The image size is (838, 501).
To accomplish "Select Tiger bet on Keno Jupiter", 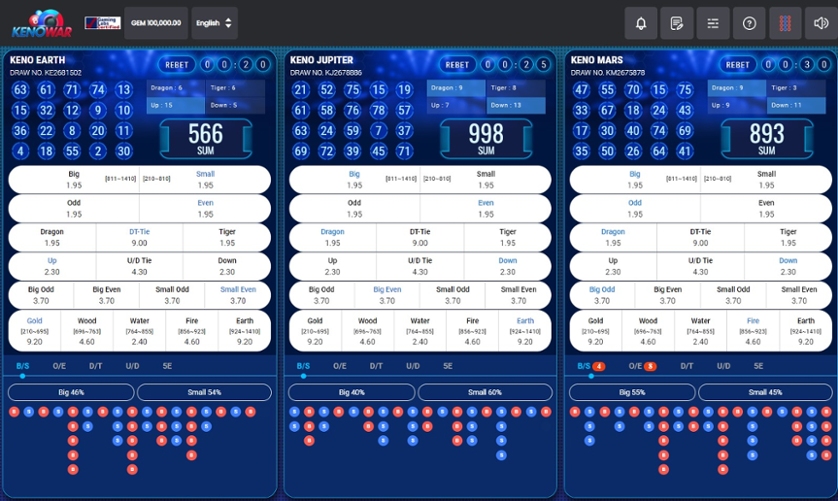I will point(508,237).
